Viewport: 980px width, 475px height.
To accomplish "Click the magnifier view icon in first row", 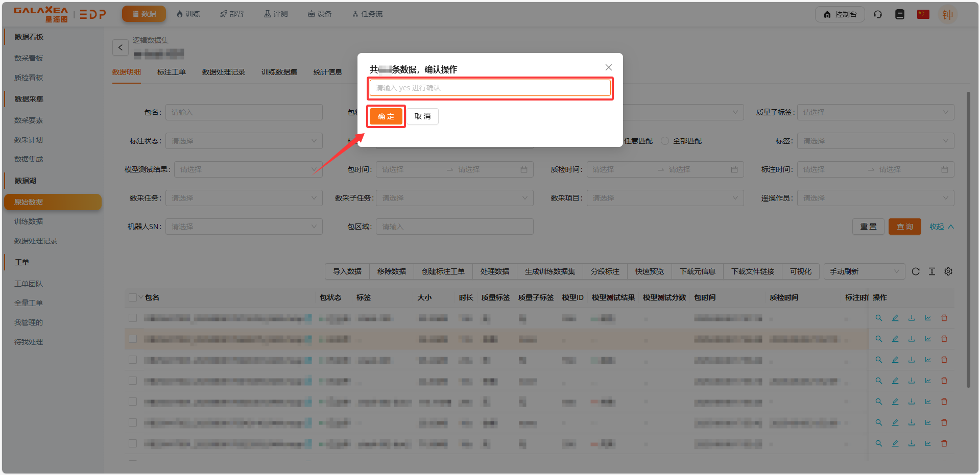I will pyautogui.click(x=879, y=318).
